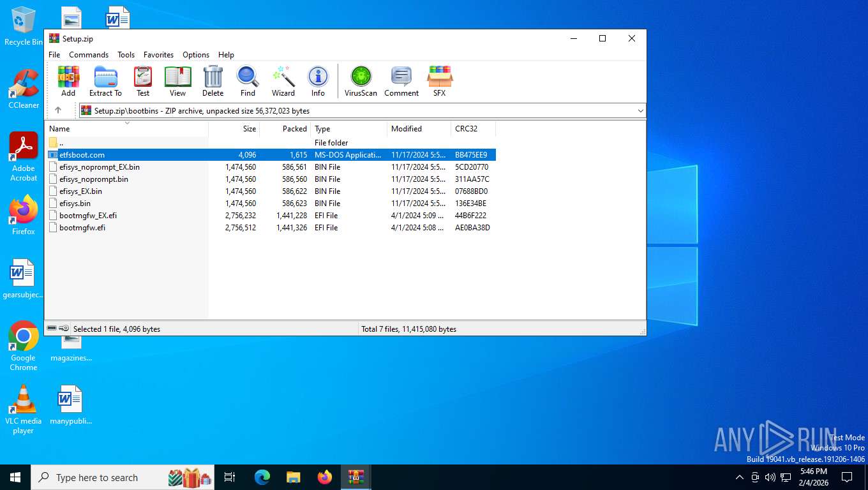The width and height of the screenshot is (868, 490).
Task: Open the Commands menu
Action: [89, 55]
